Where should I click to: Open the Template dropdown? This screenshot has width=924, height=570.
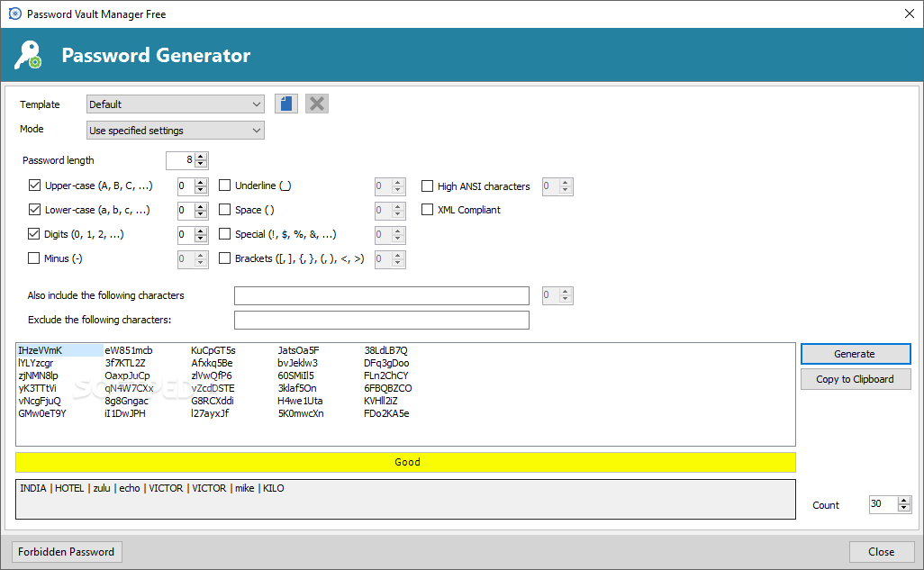(x=175, y=104)
